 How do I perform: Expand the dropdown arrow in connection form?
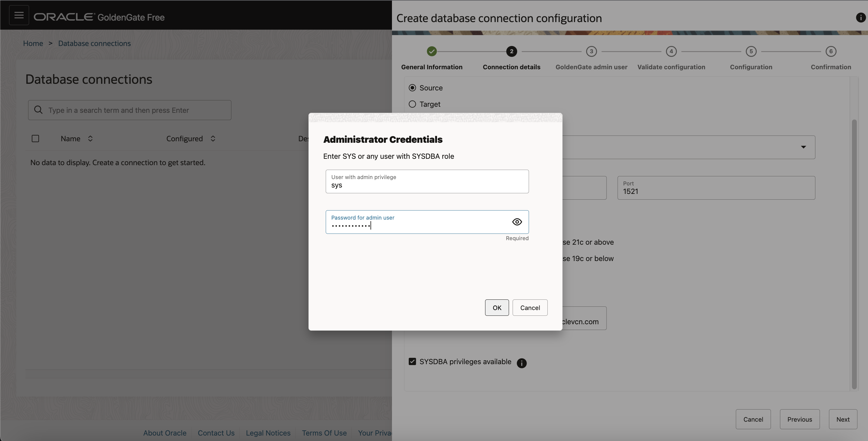(x=803, y=147)
